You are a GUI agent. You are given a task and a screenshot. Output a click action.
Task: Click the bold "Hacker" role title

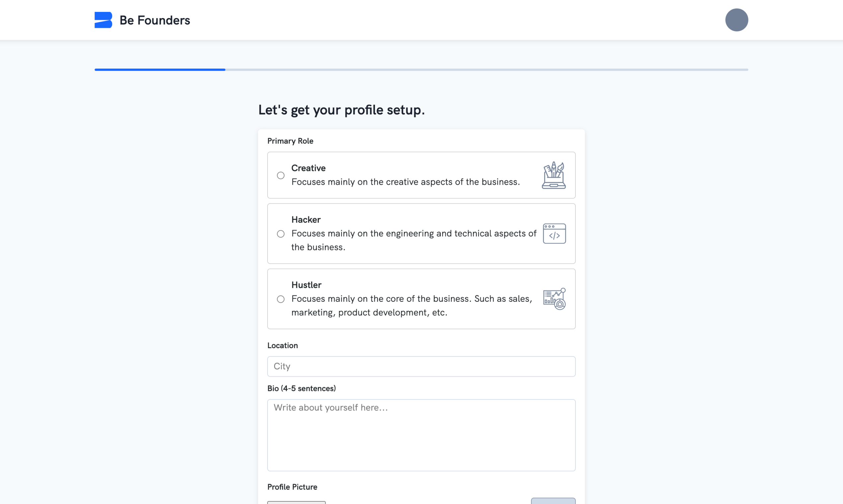[x=306, y=220]
